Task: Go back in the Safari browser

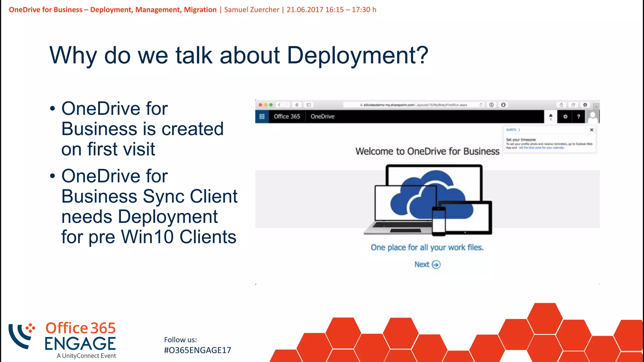Action: click(x=279, y=105)
